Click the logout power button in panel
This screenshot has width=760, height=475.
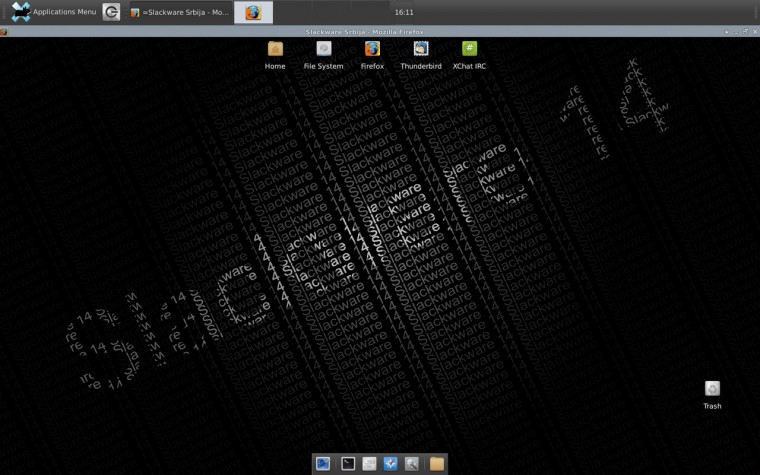tap(111, 12)
